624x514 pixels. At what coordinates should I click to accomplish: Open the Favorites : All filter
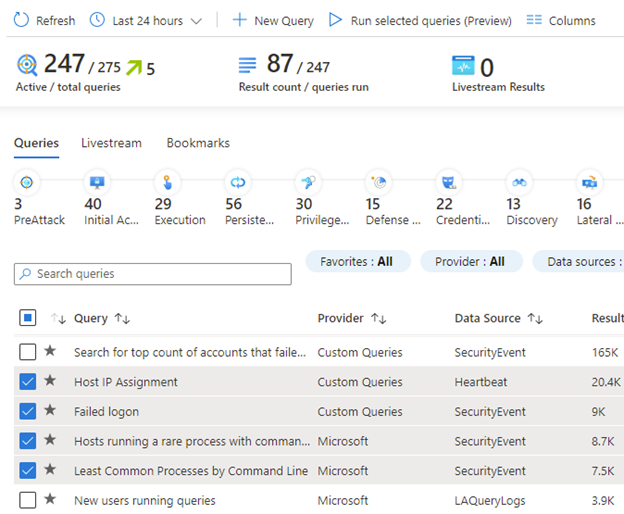(x=358, y=261)
